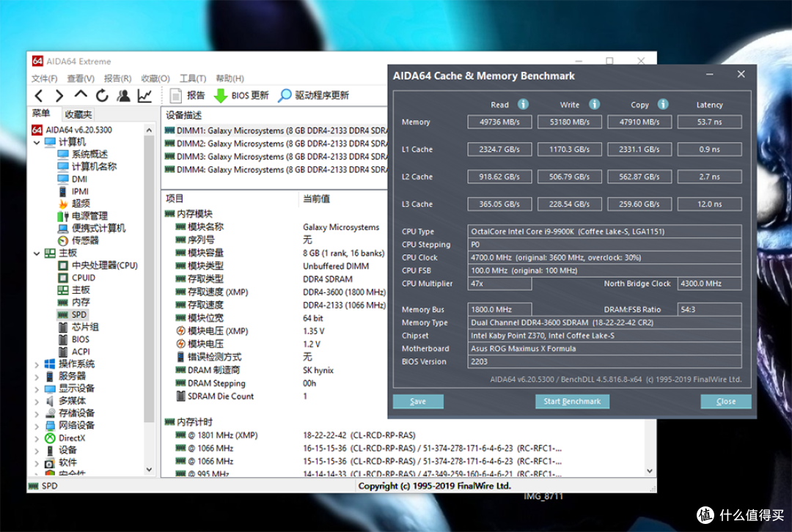
Task: Click the details panel scrollbar down arrow
Action: click(x=650, y=471)
